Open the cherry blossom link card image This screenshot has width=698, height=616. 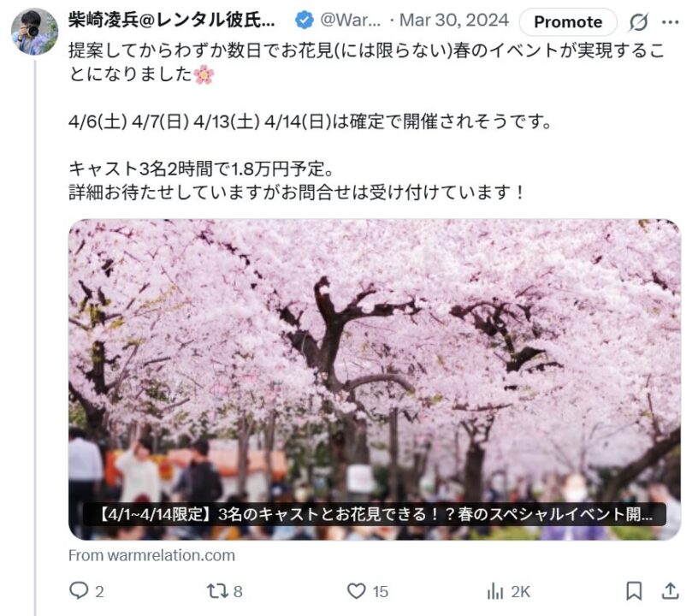click(375, 380)
